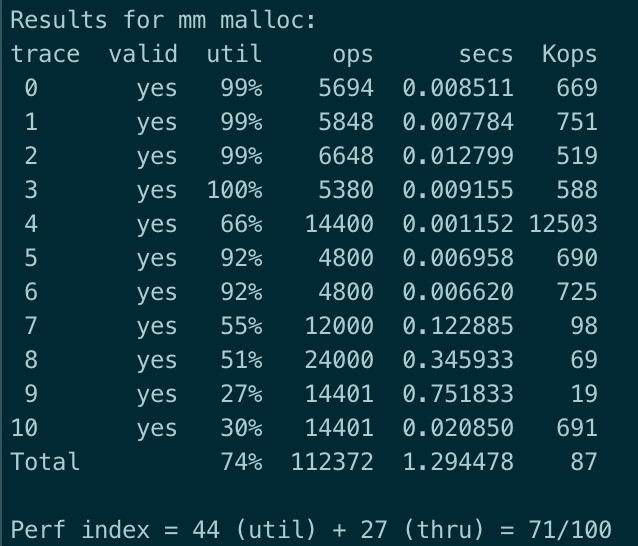Click the 'Total' row label

(45, 462)
